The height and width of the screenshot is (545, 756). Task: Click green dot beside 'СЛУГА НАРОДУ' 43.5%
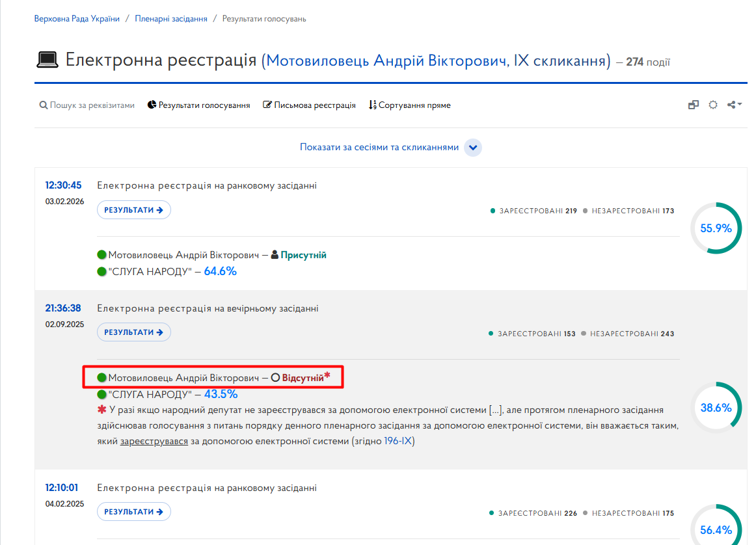[x=101, y=394]
